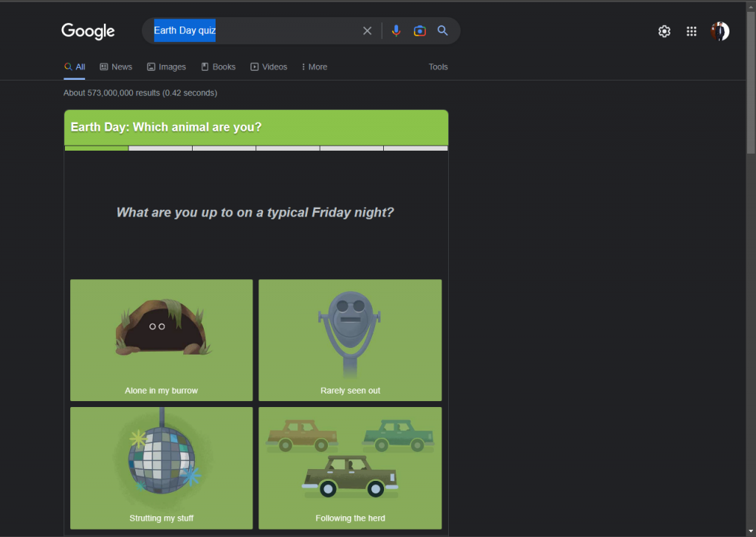Click the burrow illustration
Screen dimensions: 756x537
pyautogui.click(x=162, y=327)
